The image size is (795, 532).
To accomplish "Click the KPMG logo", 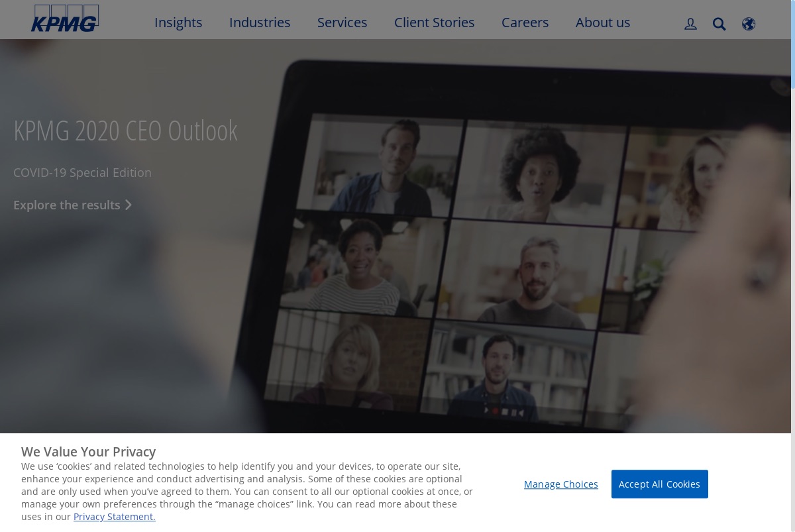I will coord(65,19).
